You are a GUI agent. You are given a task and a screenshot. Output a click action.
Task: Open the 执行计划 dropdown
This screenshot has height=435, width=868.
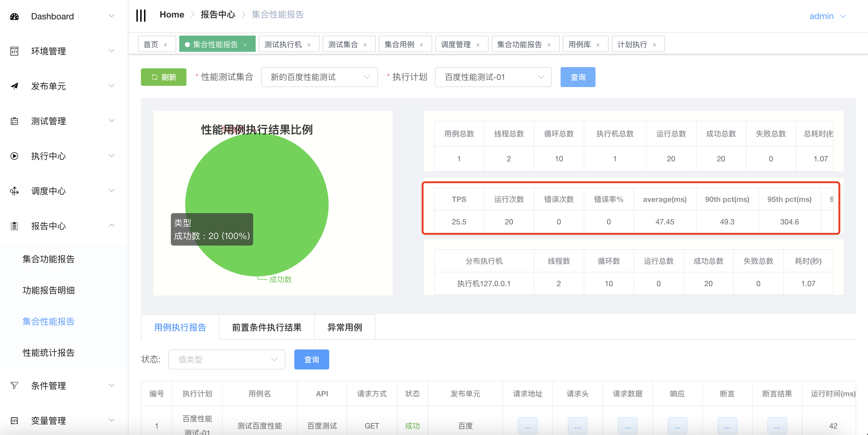493,77
